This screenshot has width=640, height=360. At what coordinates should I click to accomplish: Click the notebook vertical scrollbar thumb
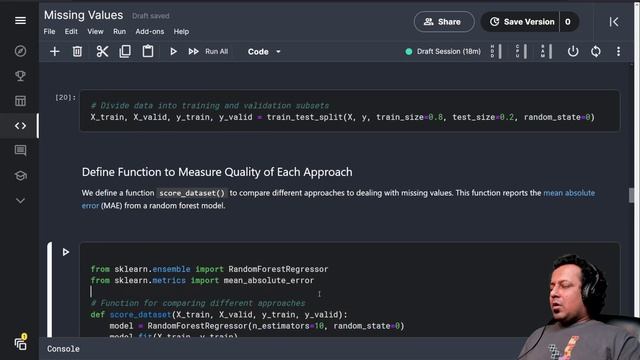(x=631, y=195)
